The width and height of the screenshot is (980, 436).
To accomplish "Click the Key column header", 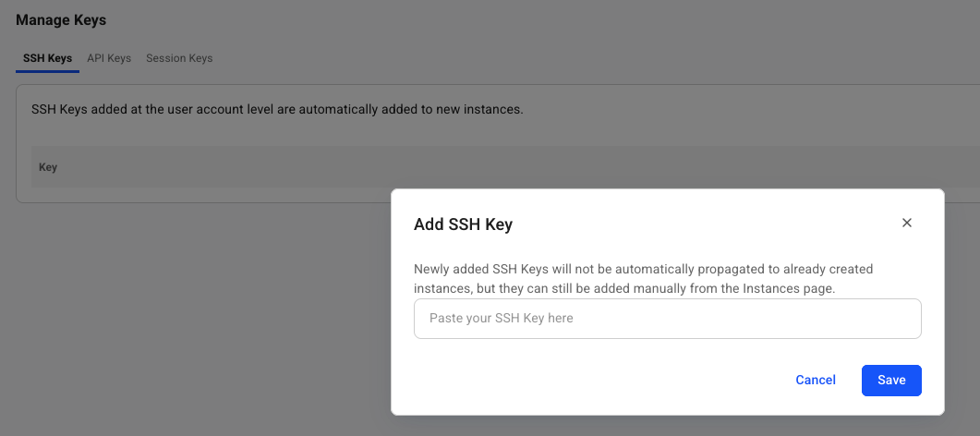I will tap(48, 167).
